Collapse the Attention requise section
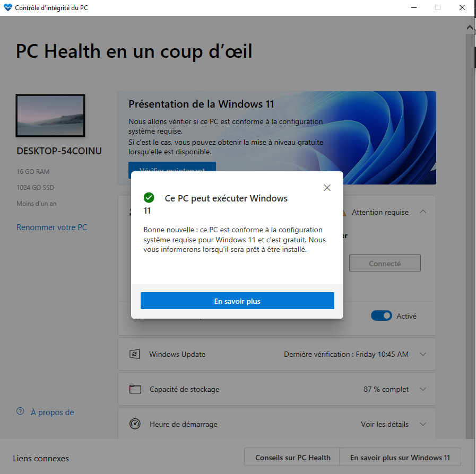 point(423,212)
